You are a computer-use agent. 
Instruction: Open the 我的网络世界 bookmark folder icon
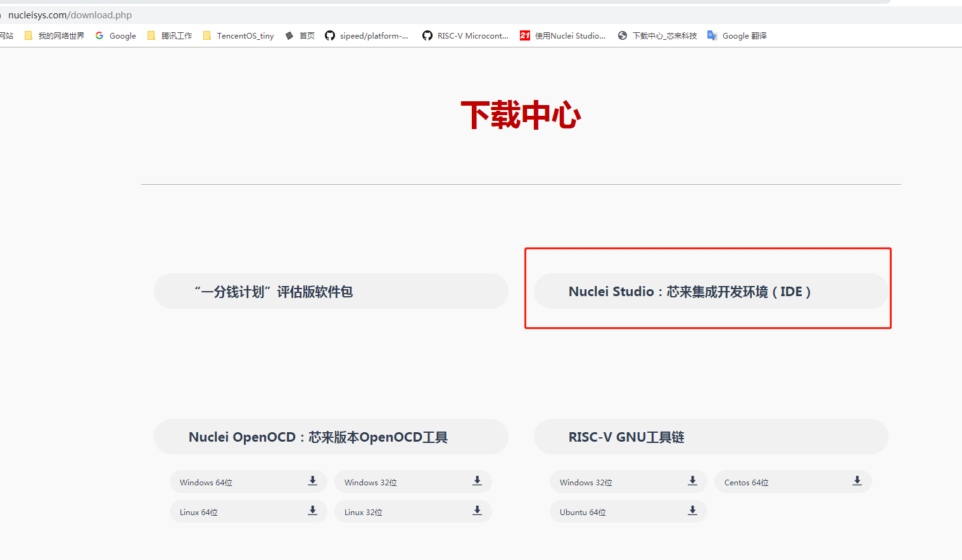point(28,35)
